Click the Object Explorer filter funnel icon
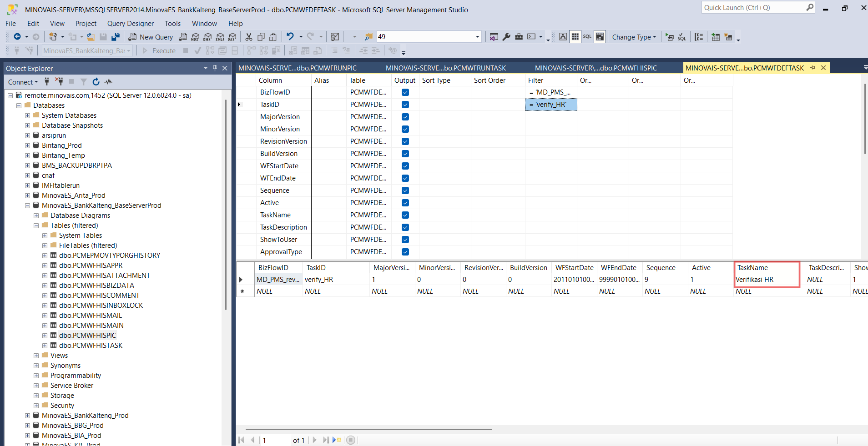The width and height of the screenshot is (868, 446). point(84,82)
